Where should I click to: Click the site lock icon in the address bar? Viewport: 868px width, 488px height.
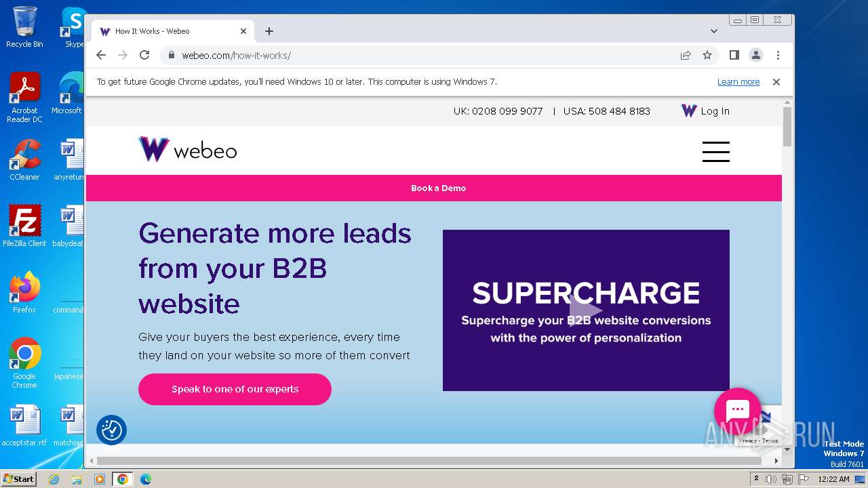[172, 55]
